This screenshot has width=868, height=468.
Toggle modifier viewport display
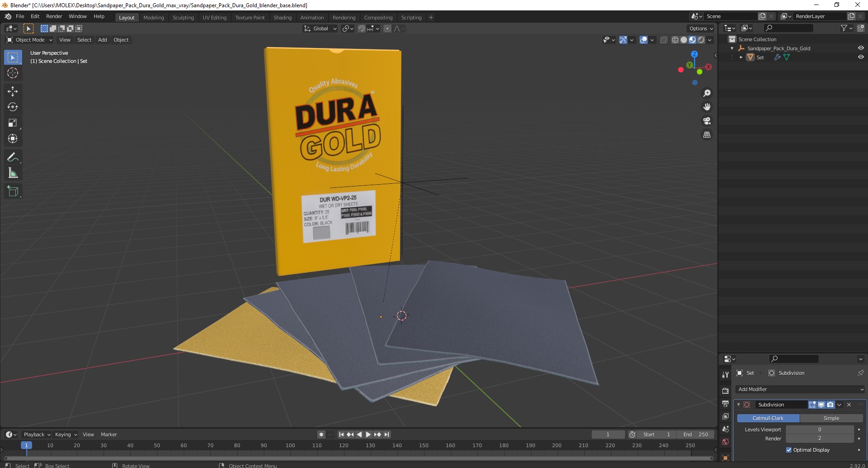point(821,405)
